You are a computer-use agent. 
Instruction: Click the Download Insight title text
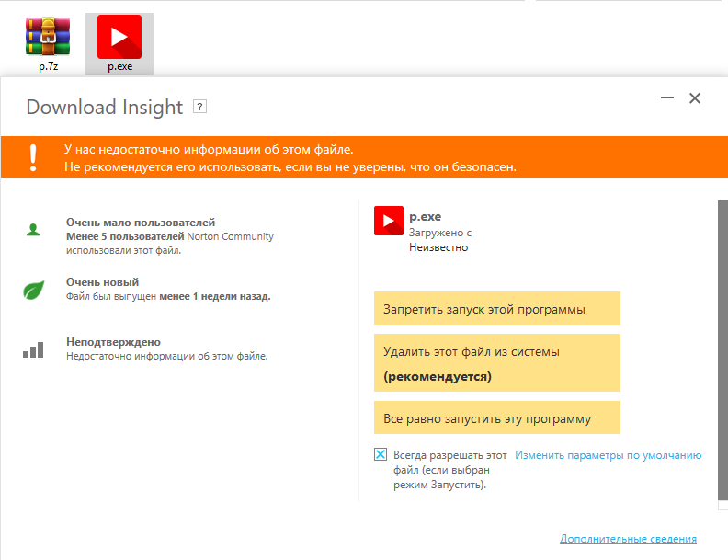(x=105, y=108)
